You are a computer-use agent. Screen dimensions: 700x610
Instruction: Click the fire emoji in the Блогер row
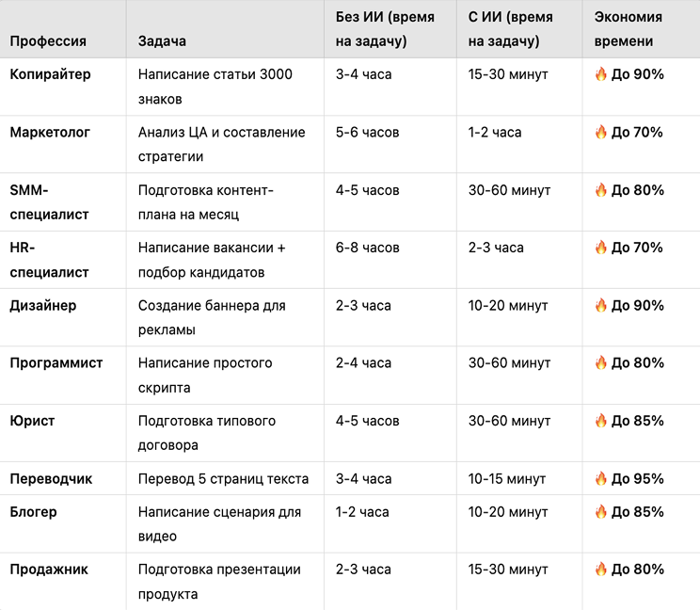pyautogui.click(x=600, y=512)
